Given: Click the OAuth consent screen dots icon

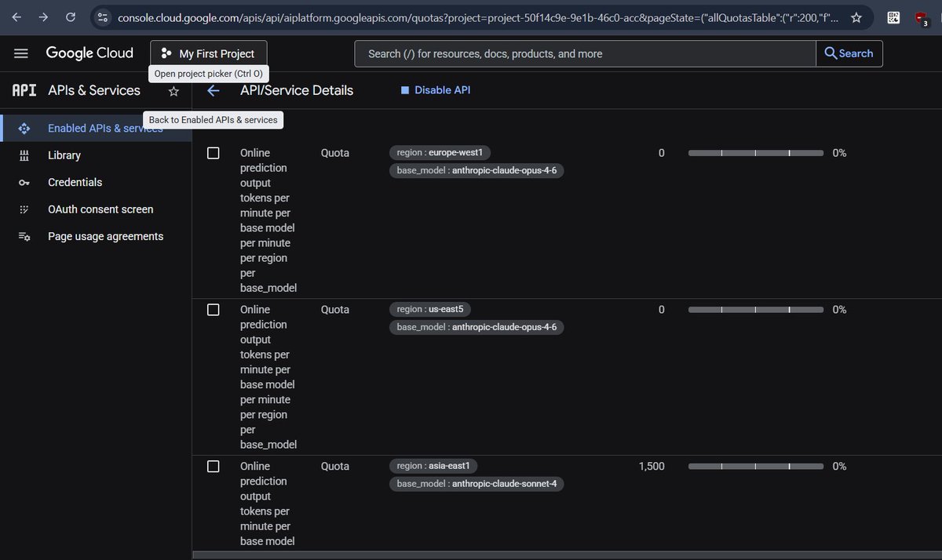Looking at the screenshot, I should click(24, 209).
